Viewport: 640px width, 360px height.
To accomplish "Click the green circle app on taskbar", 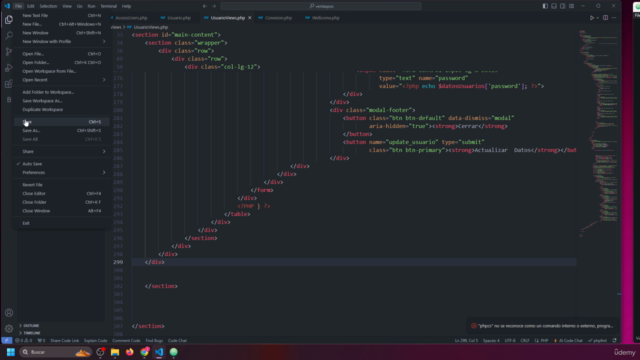I will 173,352.
